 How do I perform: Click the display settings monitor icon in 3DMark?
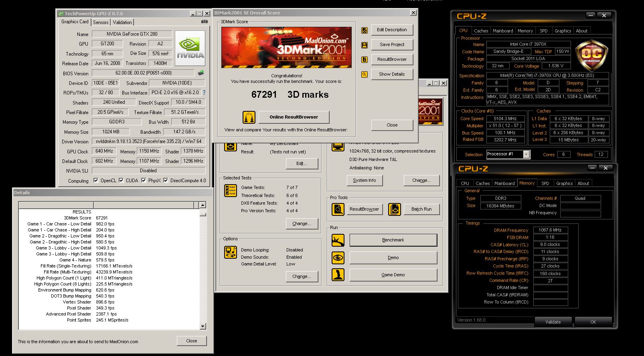338,146
